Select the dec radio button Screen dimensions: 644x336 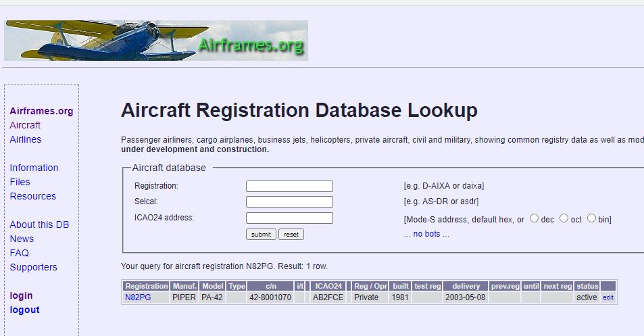534,218
